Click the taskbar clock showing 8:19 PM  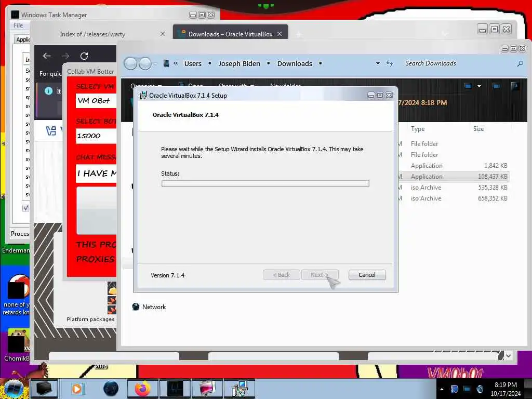(506, 389)
